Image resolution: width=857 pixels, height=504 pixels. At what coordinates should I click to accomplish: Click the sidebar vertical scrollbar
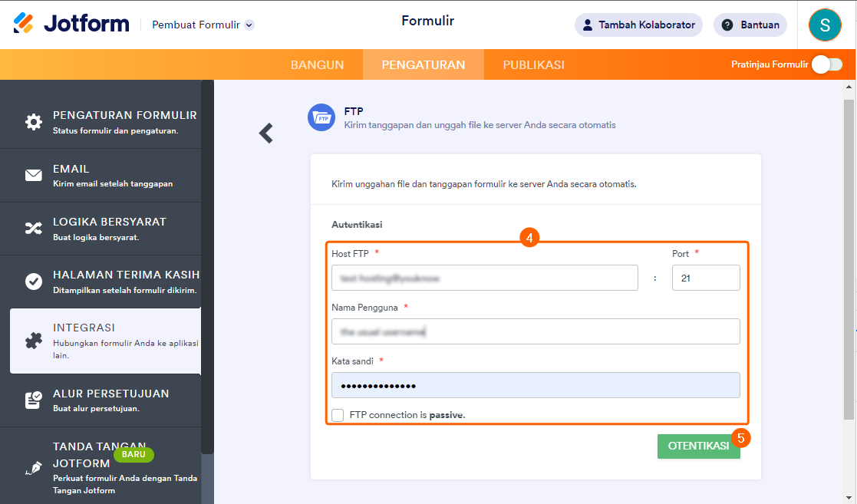pos(207,268)
